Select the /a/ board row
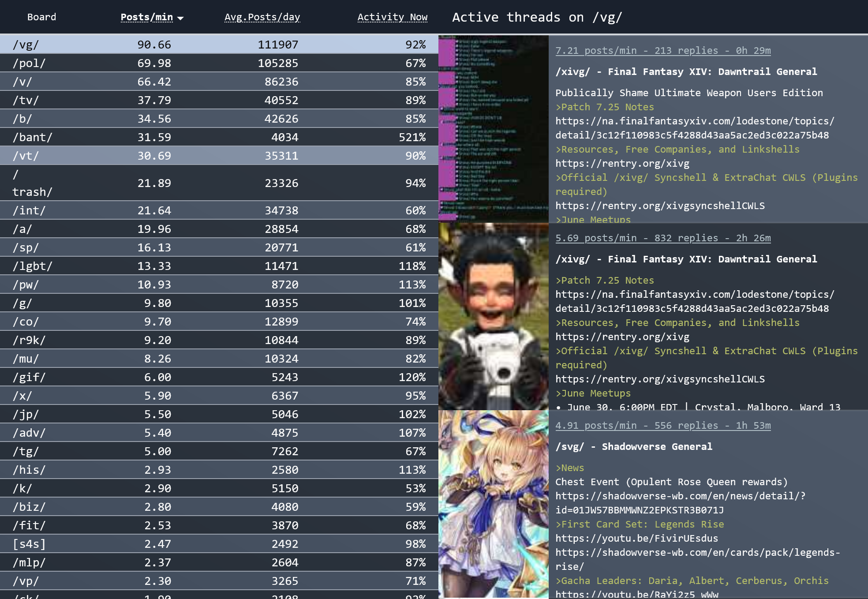Image resolution: width=868 pixels, height=599 pixels. coord(219,229)
